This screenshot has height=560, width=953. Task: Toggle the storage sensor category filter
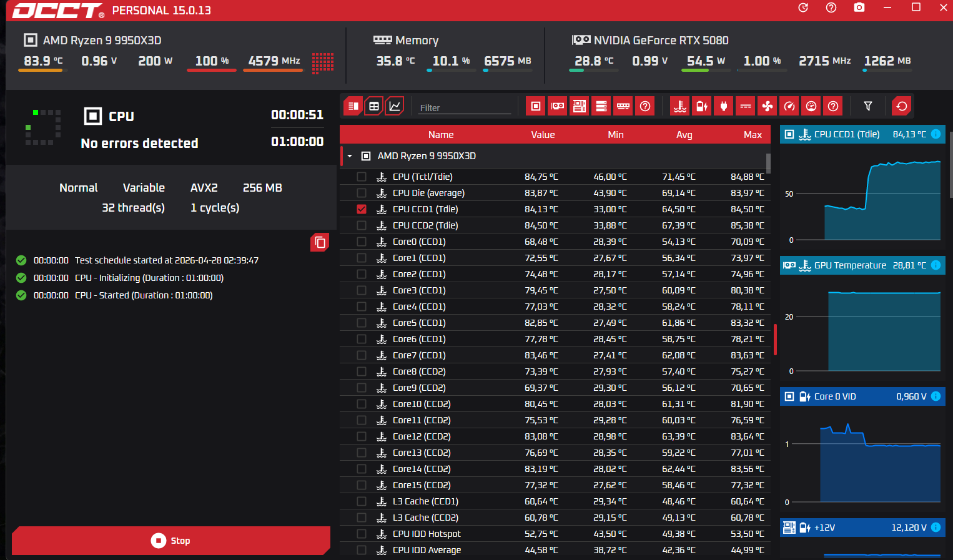tap(601, 106)
